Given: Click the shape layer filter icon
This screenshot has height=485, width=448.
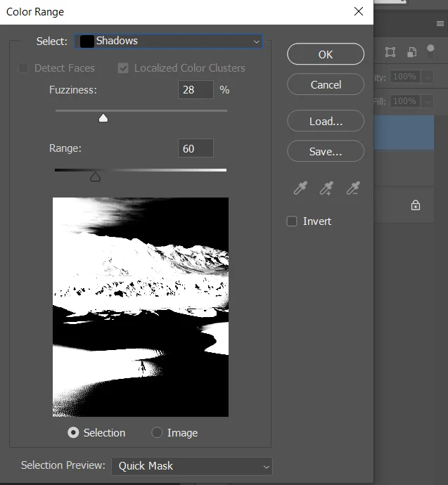Looking at the screenshot, I should tap(390, 52).
